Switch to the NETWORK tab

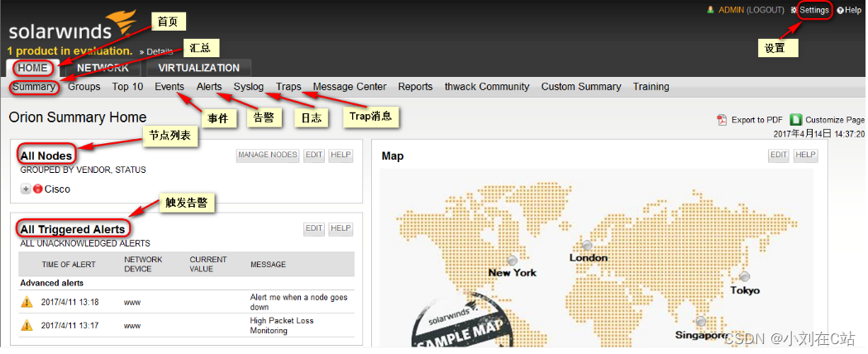click(103, 68)
